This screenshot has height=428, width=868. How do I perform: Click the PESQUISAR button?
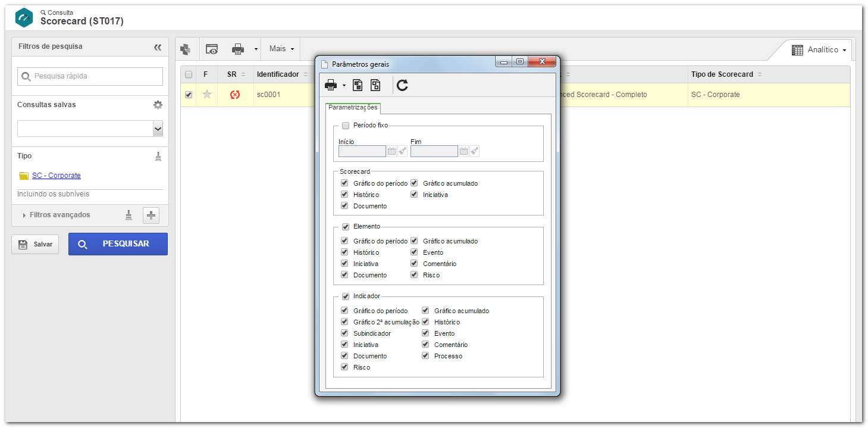tap(118, 244)
